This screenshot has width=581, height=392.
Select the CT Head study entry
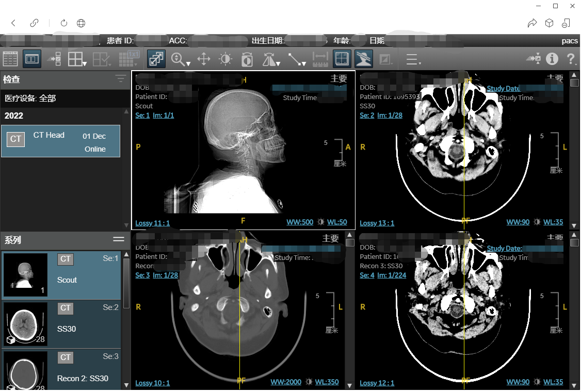61,141
